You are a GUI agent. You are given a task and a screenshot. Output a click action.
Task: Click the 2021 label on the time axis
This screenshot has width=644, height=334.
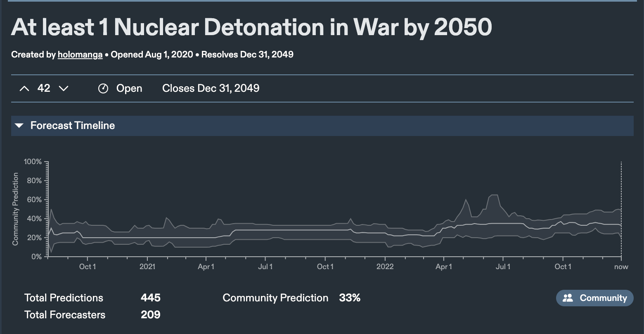point(147,267)
